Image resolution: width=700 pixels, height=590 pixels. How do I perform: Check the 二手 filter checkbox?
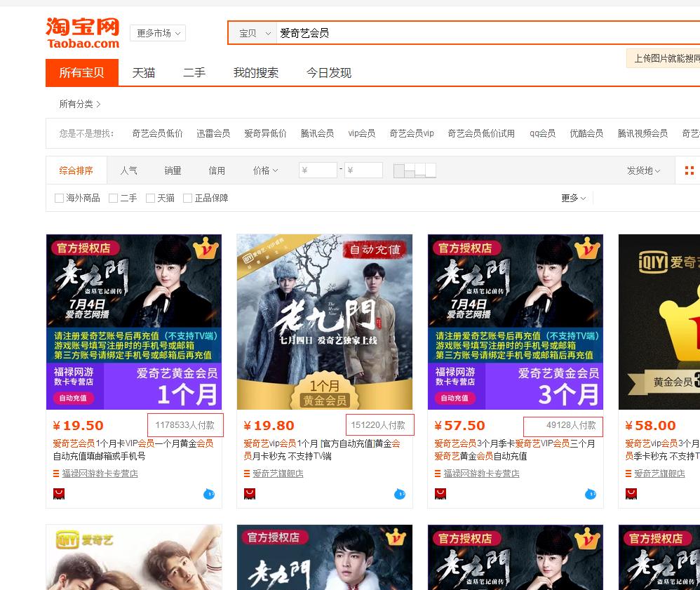coord(114,198)
